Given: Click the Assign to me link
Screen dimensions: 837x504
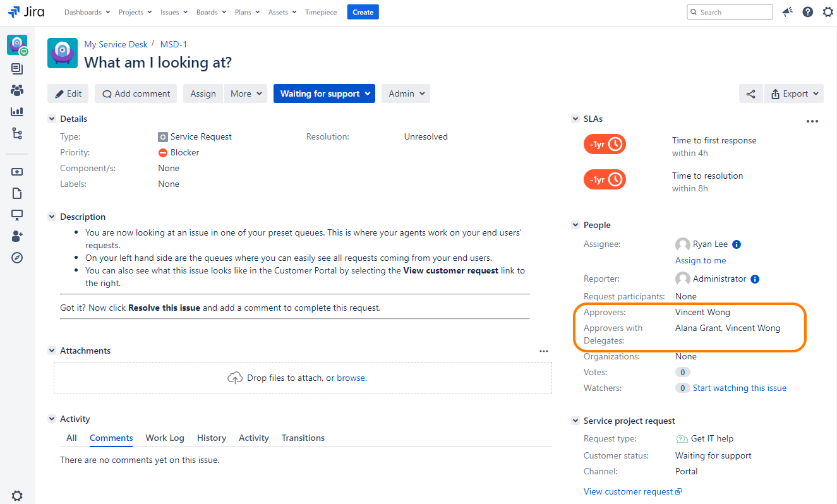Looking at the screenshot, I should (x=701, y=260).
